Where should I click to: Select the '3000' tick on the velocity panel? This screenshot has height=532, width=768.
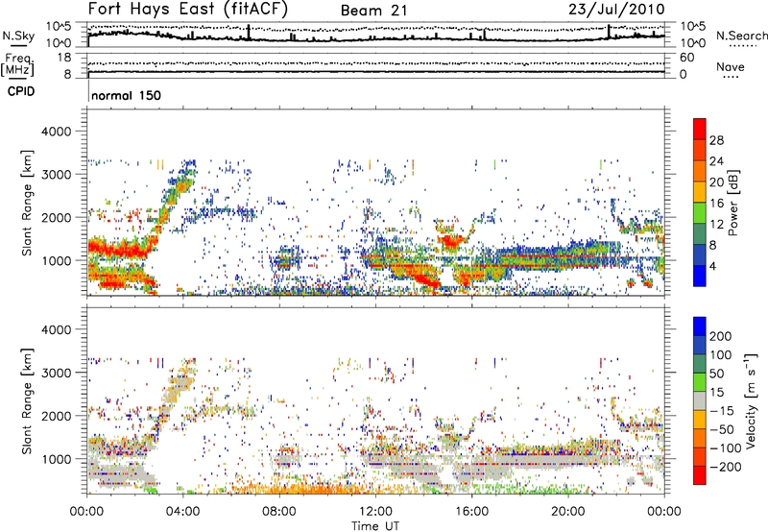56,373
